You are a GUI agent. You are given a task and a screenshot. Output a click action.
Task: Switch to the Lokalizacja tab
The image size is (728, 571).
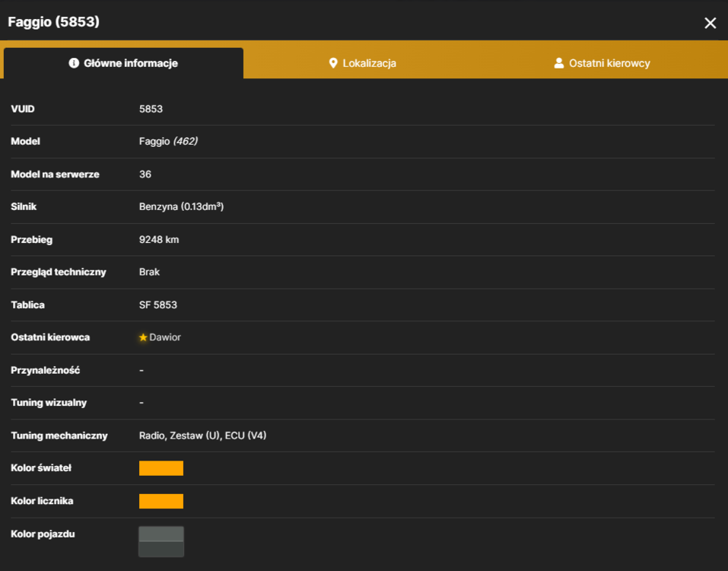pos(363,63)
